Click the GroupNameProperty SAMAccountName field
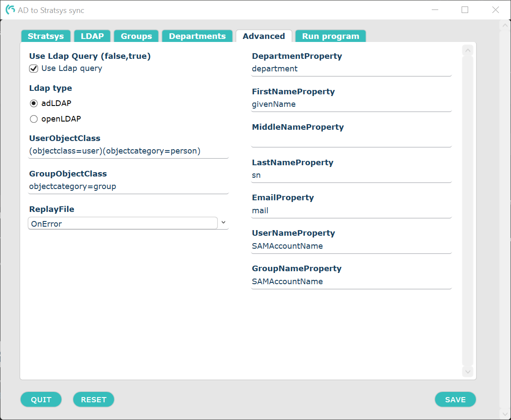The width and height of the screenshot is (511, 420). (x=351, y=282)
